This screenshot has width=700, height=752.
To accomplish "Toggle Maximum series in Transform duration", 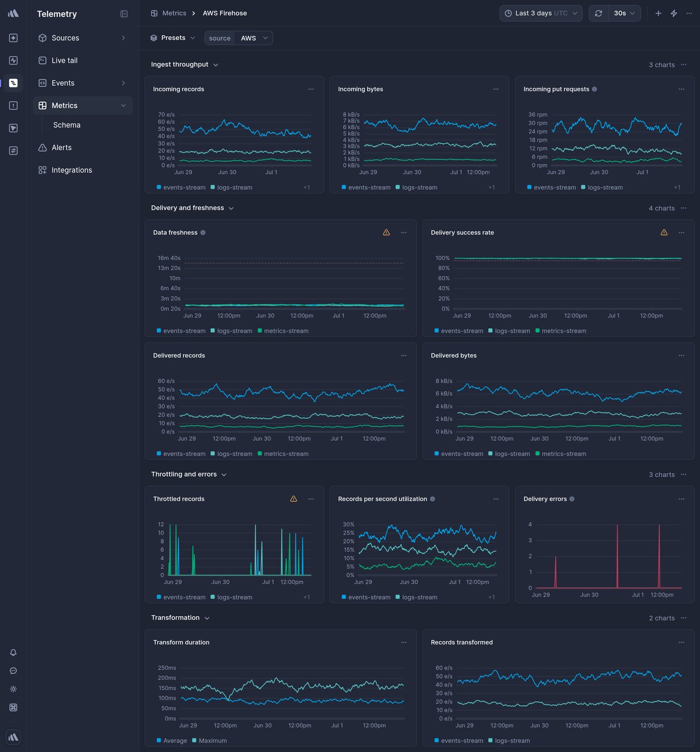I will pyautogui.click(x=209, y=741).
